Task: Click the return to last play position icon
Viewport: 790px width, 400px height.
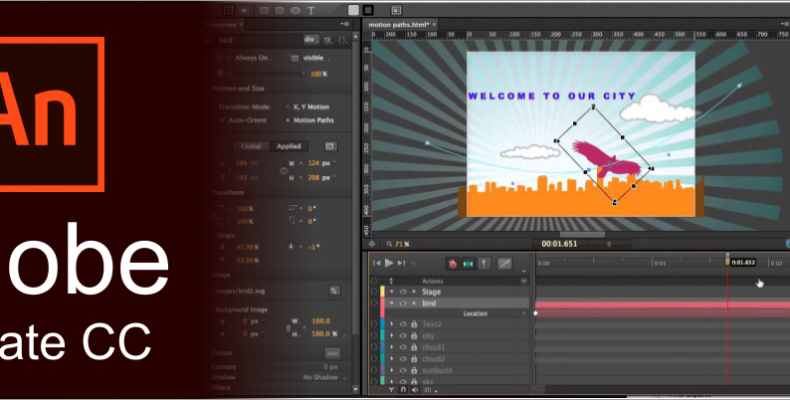Action: 414,263
